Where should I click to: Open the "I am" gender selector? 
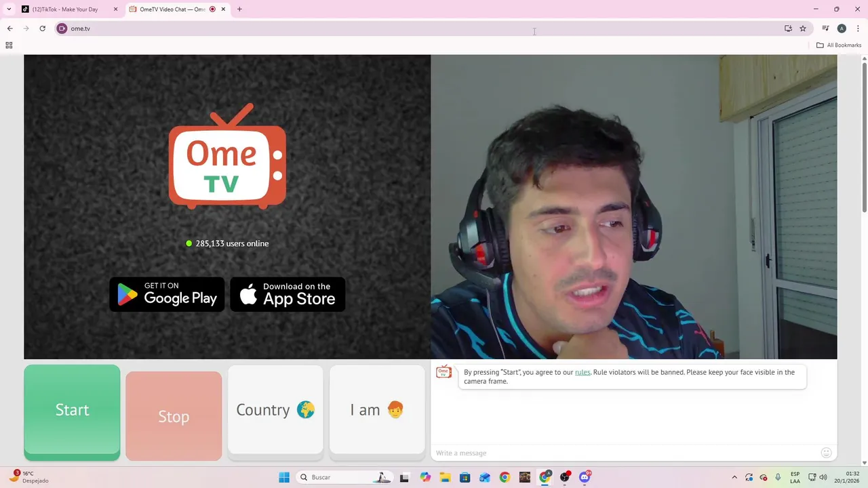pos(377,410)
